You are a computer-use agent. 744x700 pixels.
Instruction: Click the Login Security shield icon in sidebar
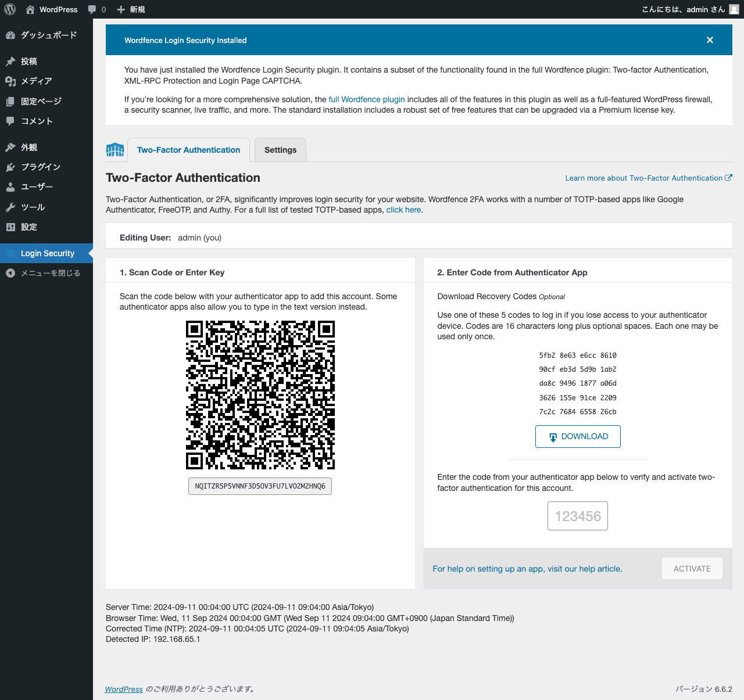[10, 253]
